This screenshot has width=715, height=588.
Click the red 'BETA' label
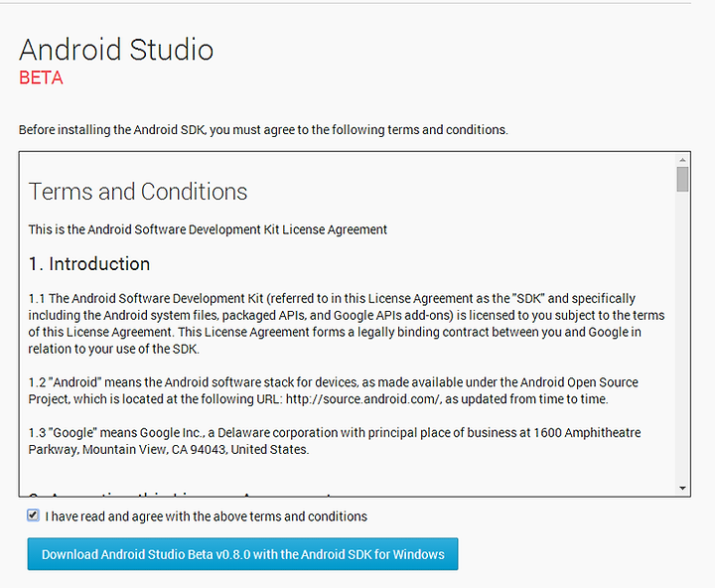[x=41, y=78]
